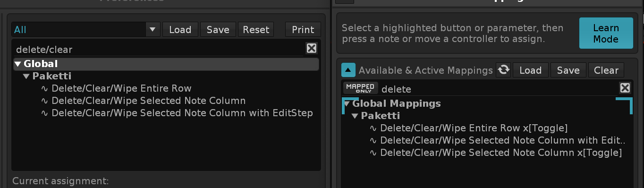Reset the key bindings

coord(256,29)
